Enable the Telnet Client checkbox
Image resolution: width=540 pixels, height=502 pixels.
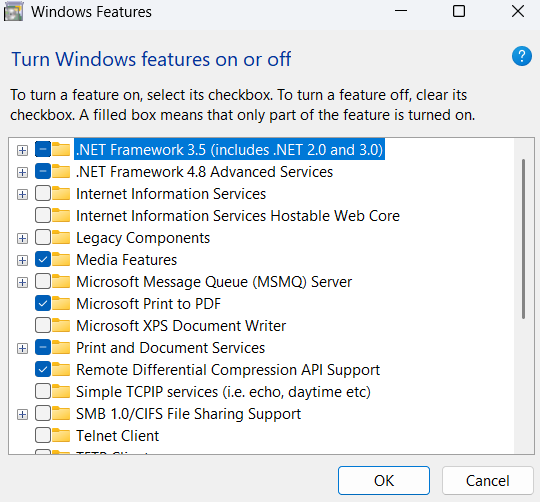[43, 435]
